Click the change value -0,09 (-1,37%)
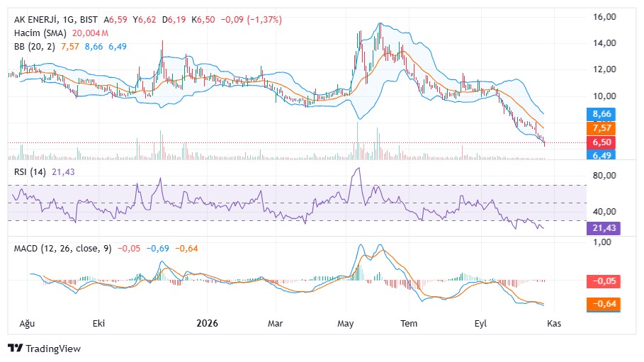The height and width of the screenshot is (362, 644). pos(252,19)
